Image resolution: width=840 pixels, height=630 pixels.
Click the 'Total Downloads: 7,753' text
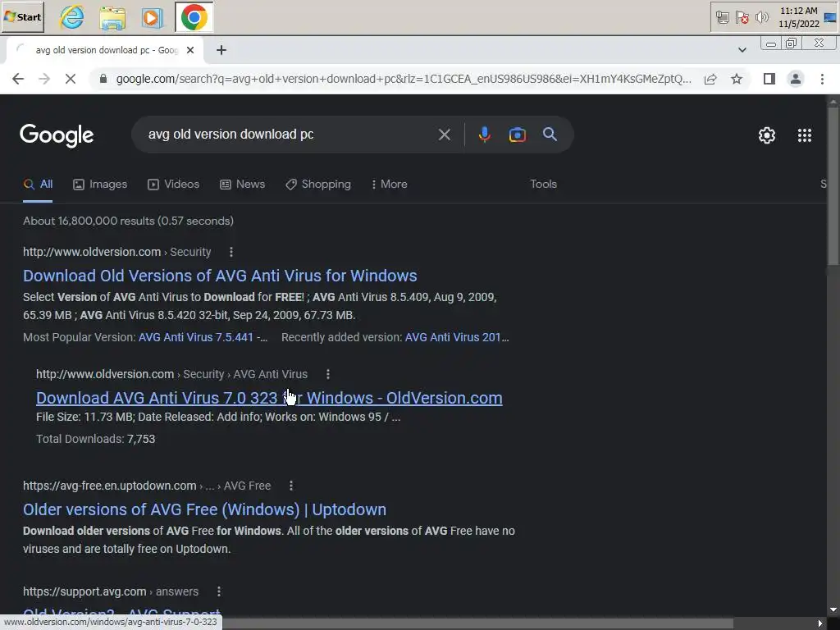(x=95, y=440)
